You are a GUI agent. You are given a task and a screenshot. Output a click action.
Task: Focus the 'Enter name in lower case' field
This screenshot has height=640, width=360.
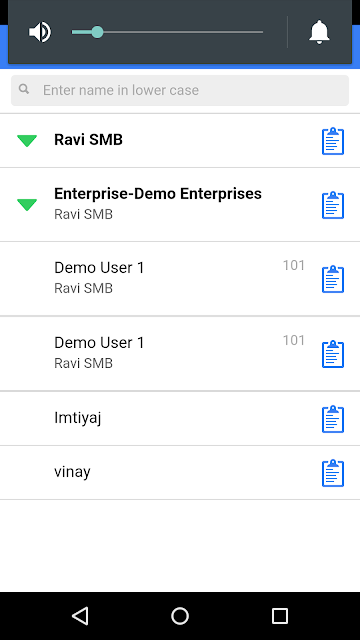tap(180, 90)
